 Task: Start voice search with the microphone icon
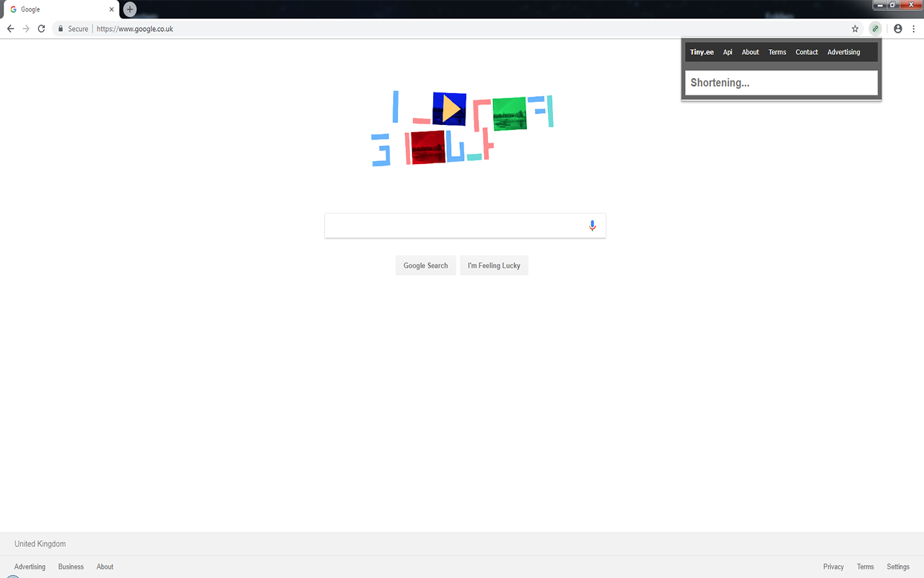click(592, 225)
